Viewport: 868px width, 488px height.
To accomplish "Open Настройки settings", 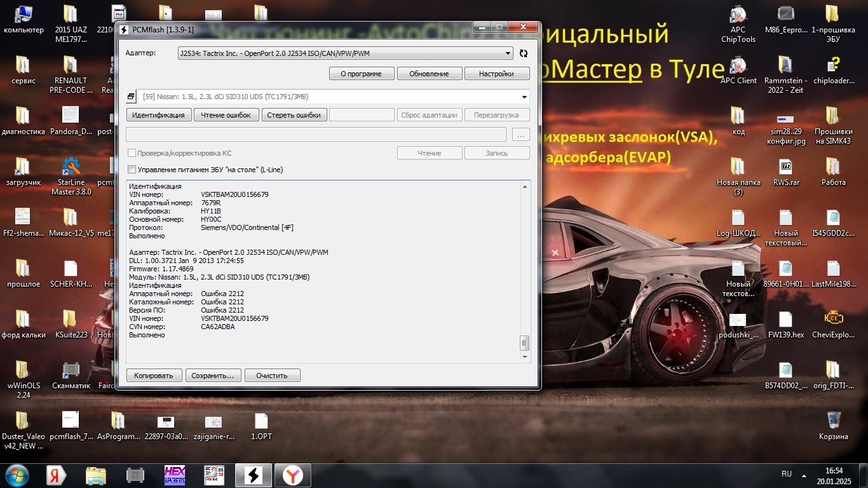I will point(496,74).
